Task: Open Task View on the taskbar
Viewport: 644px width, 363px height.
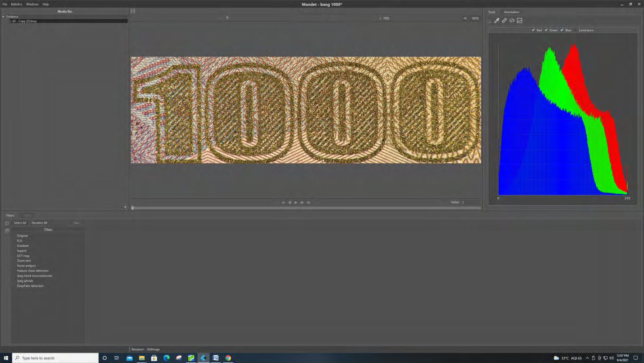Action: pyautogui.click(x=117, y=358)
